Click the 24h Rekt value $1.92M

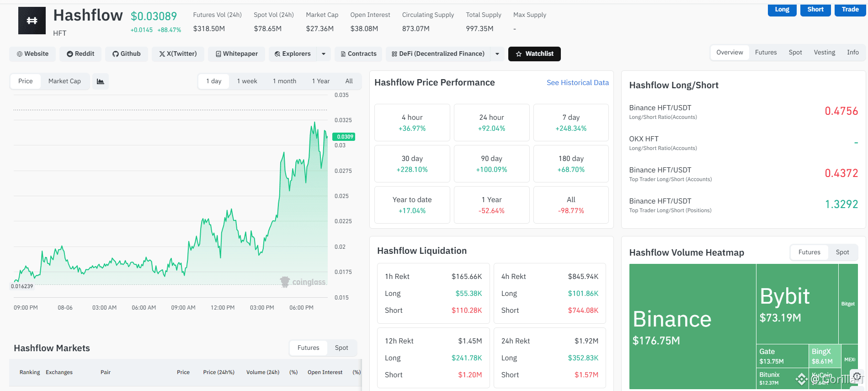pos(586,341)
